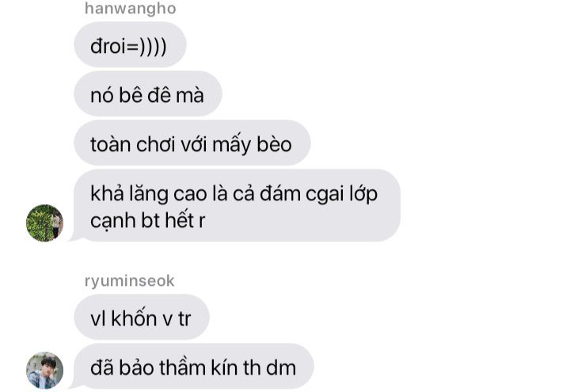Select the message "đã bảo thầm kín th dm"
The height and width of the screenshot is (392, 570).
pos(194,366)
